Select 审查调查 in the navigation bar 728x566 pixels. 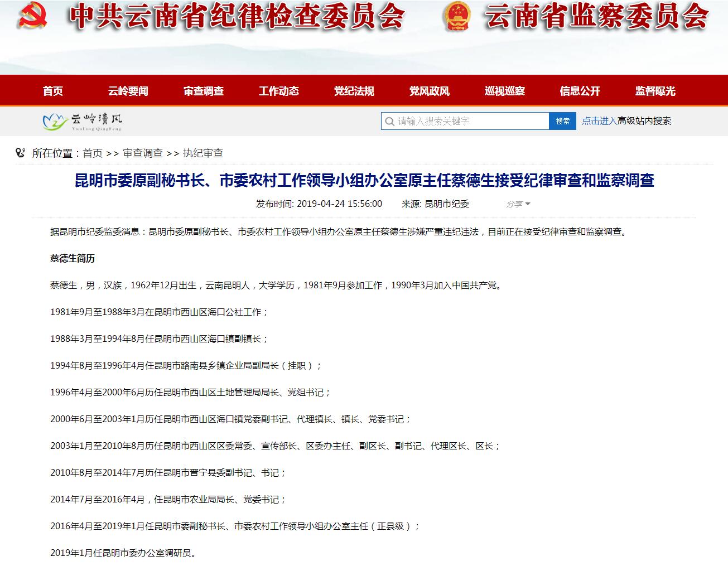[x=204, y=91]
